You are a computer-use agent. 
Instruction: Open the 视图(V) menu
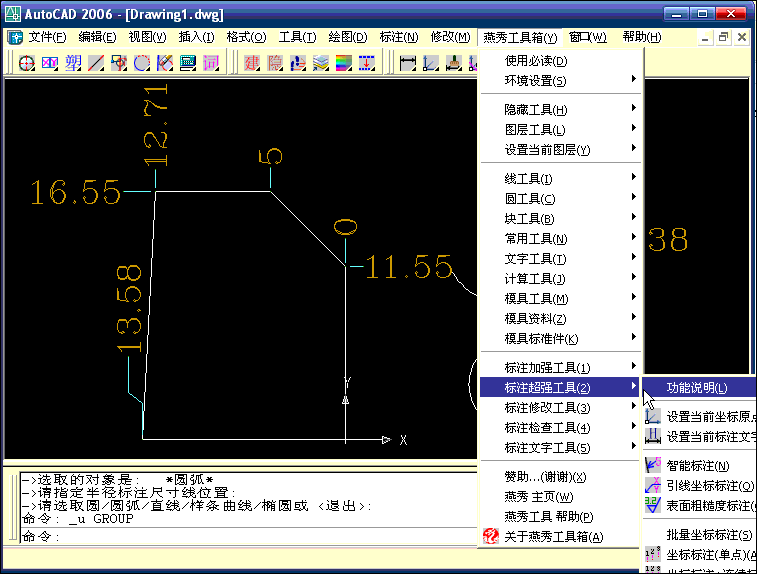click(x=147, y=37)
